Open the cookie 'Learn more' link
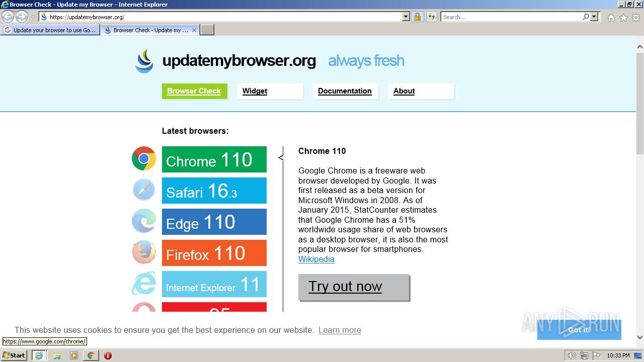This screenshot has width=644, height=362. [x=340, y=330]
